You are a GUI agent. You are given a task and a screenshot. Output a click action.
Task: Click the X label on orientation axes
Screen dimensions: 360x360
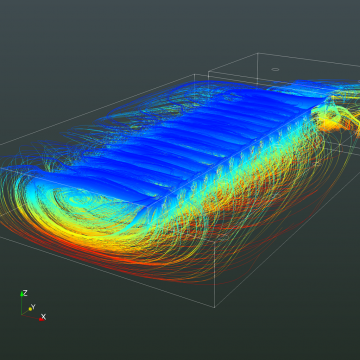(x=43, y=316)
